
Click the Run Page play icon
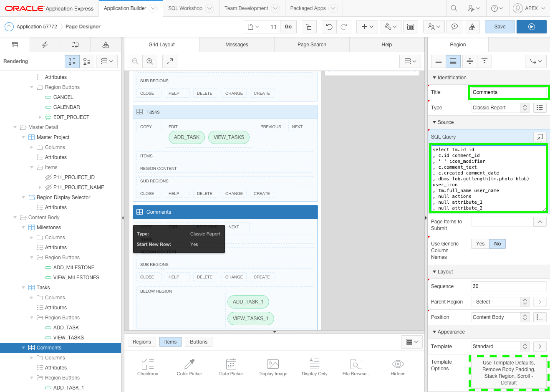coord(531,27)
